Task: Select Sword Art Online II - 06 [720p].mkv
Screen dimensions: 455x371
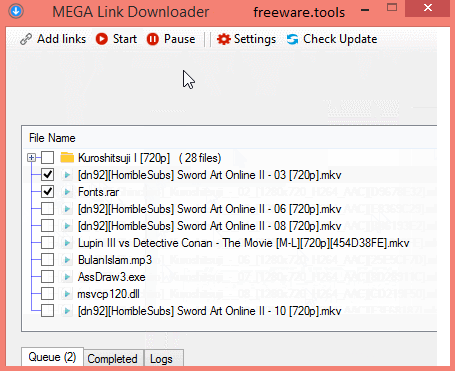Action: coord(210,209)
